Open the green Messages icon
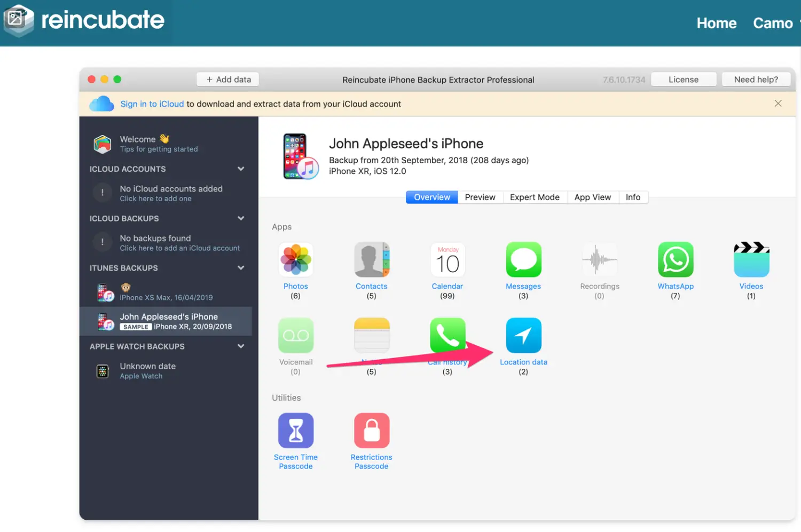Screen dimensions: 801x532 click(x=523, y=260)
